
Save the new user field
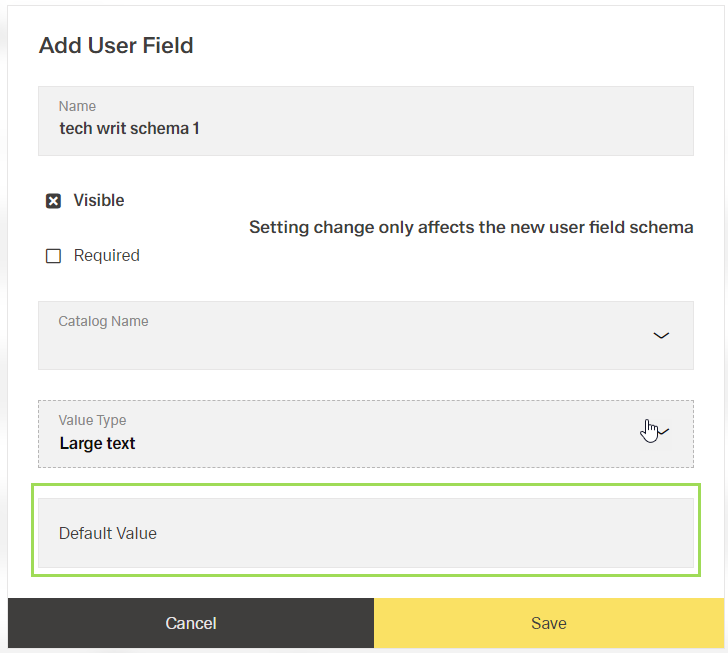pos(549,623)
